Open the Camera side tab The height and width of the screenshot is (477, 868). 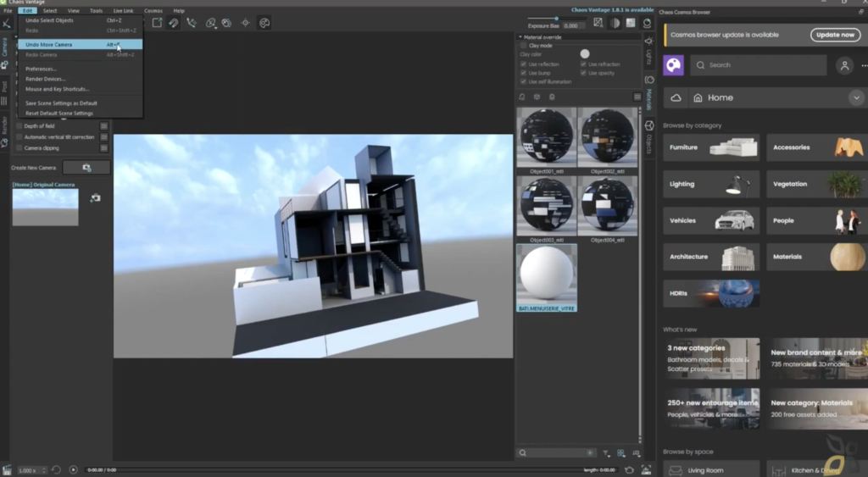(4, 53)
